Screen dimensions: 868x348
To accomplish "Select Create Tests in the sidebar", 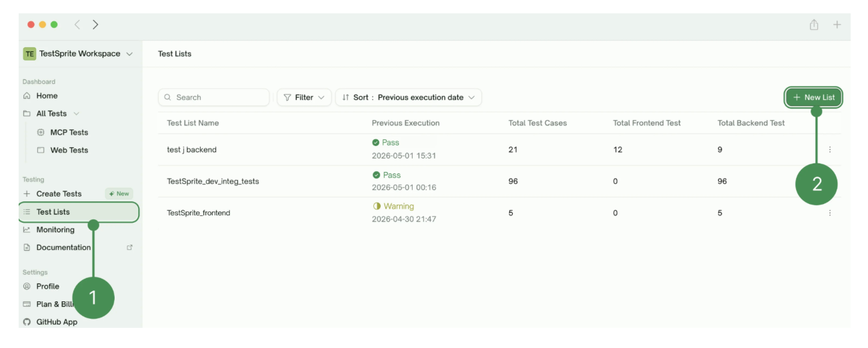I will click(59, 194).
